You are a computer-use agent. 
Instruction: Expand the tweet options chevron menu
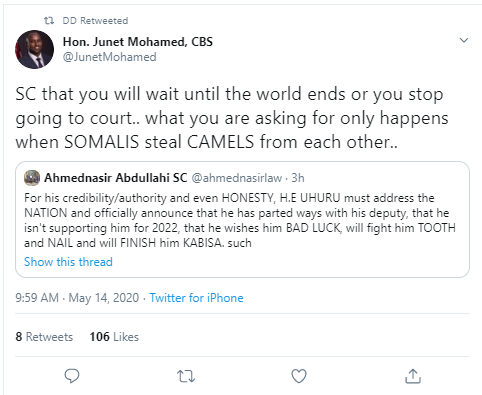[x=464, y=40]
